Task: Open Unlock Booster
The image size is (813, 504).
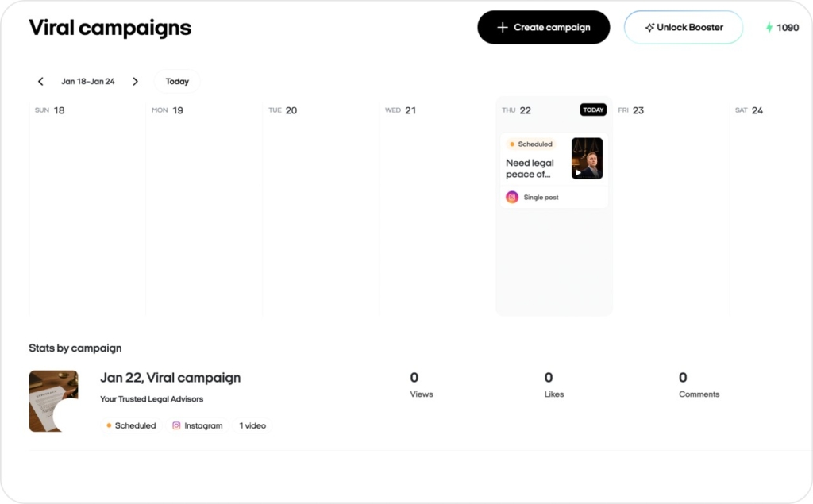Action: click(683, 27)
